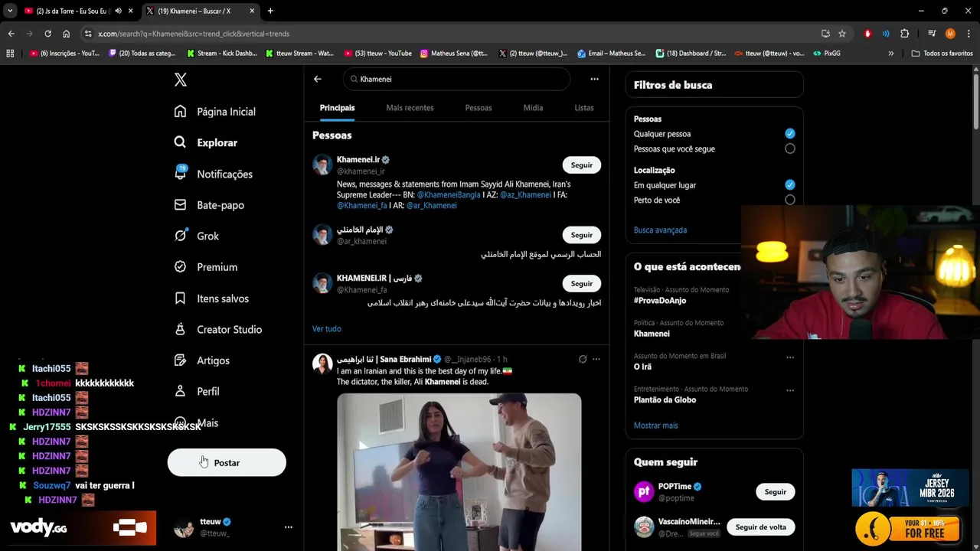Select the Principais tab

[x=337, y=108]
